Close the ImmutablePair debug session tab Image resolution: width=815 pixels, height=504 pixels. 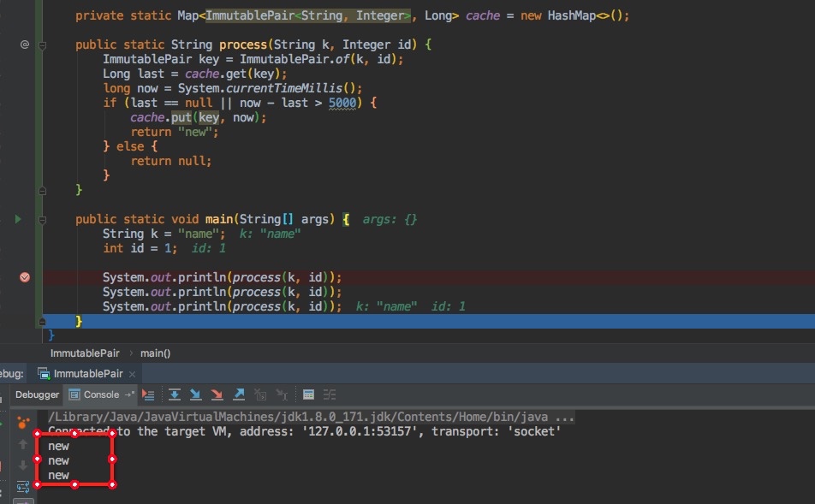click(x=133, y=374)
